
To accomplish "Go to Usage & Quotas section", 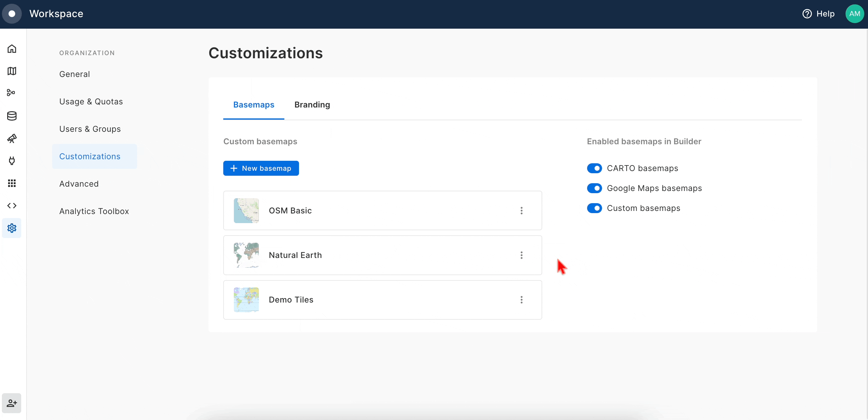I will pos(91,102).
